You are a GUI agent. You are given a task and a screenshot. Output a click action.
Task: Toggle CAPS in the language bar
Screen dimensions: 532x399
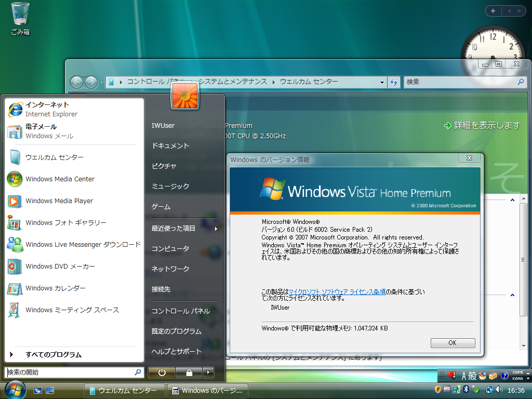517,373
